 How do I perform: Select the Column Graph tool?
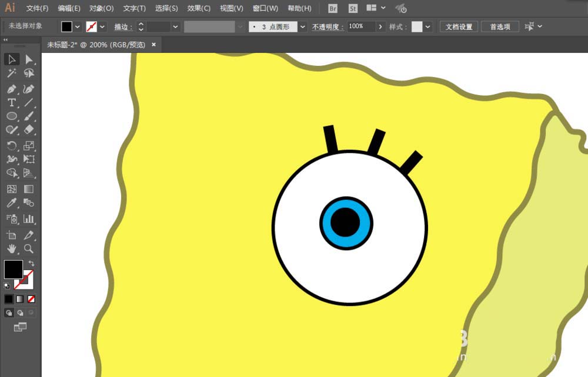29,219
